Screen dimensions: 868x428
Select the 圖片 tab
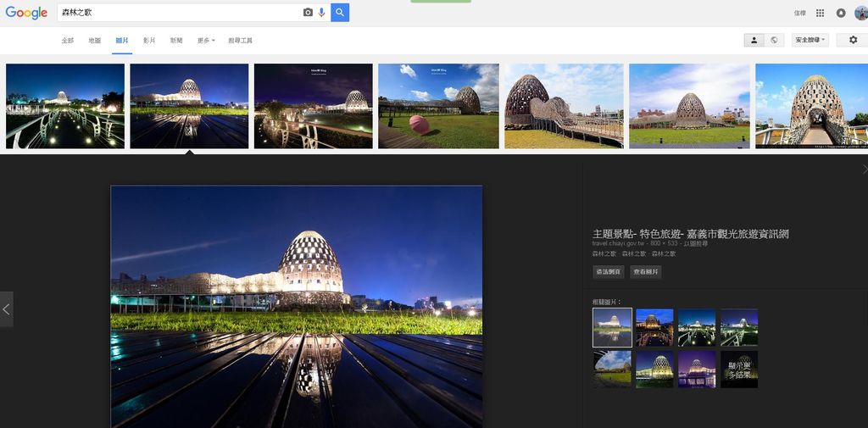[122, 41]
